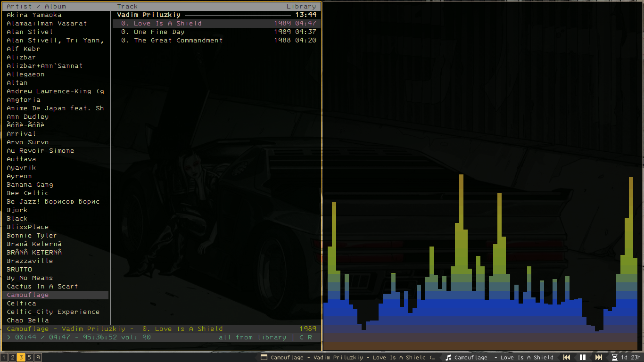The image size is (644, 362).
Task: Select artist BRUTTO
Action: 19,270
